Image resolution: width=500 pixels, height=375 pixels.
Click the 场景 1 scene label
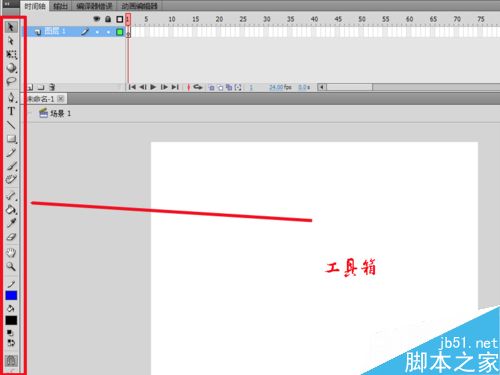[60, 114]
